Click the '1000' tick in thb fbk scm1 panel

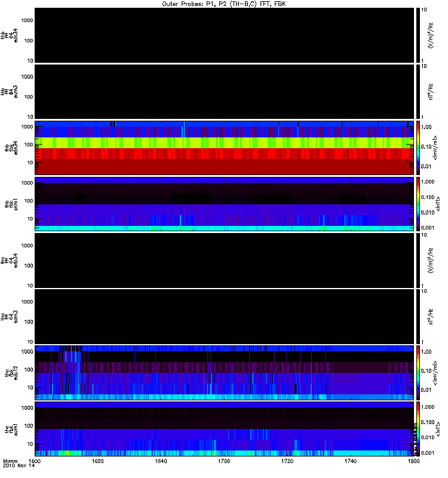[27, 183]
